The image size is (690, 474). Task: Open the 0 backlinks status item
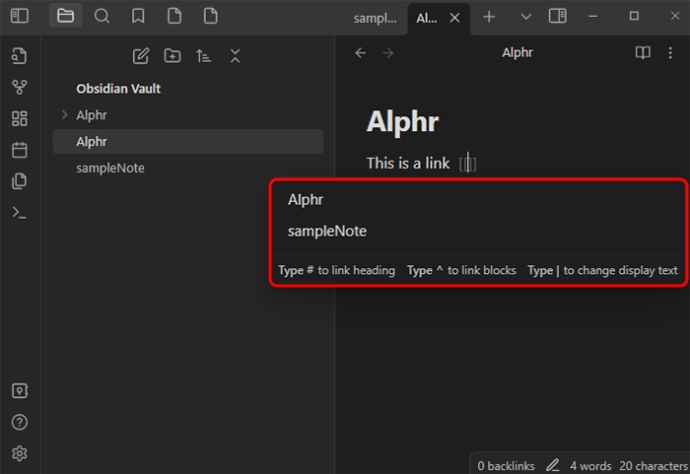coord(506,466)
